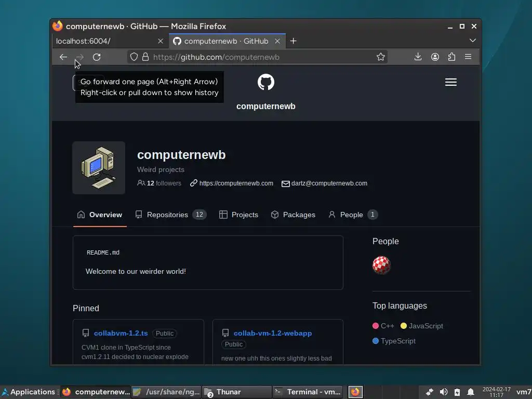Filter by TypeScript in Top languages
Image resolution: width=532 pixels, height=399 pixels.
coord(394,341)
